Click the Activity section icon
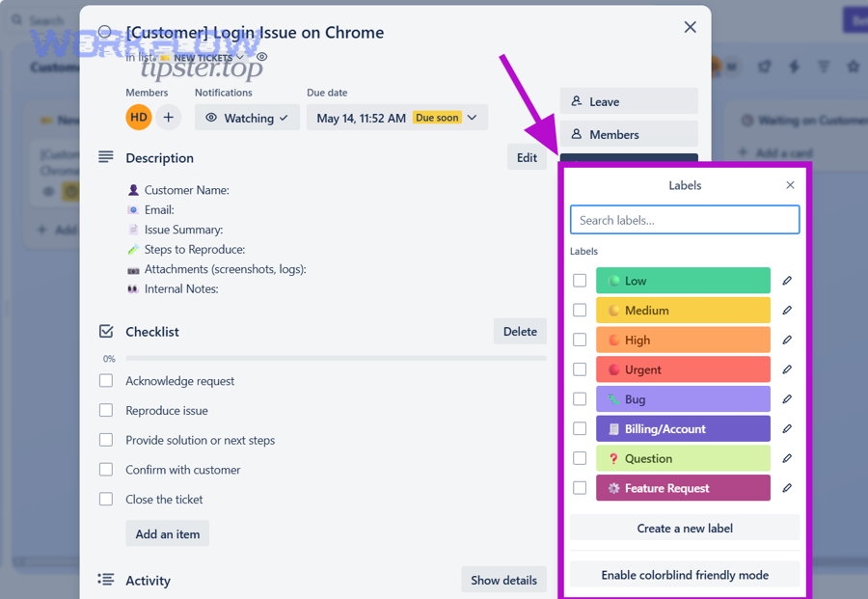Screen dimensions: 868x599 pos(106,580)
